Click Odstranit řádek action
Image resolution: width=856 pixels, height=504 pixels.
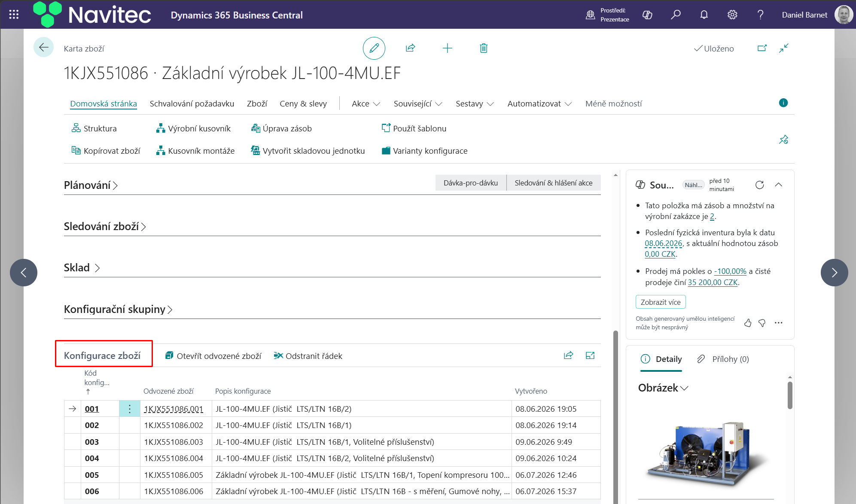click(308, 356)
